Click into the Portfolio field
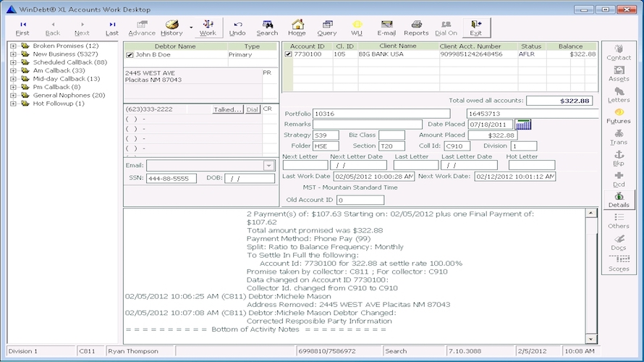Screen dimensions: 644x362 tap(381, 114)
